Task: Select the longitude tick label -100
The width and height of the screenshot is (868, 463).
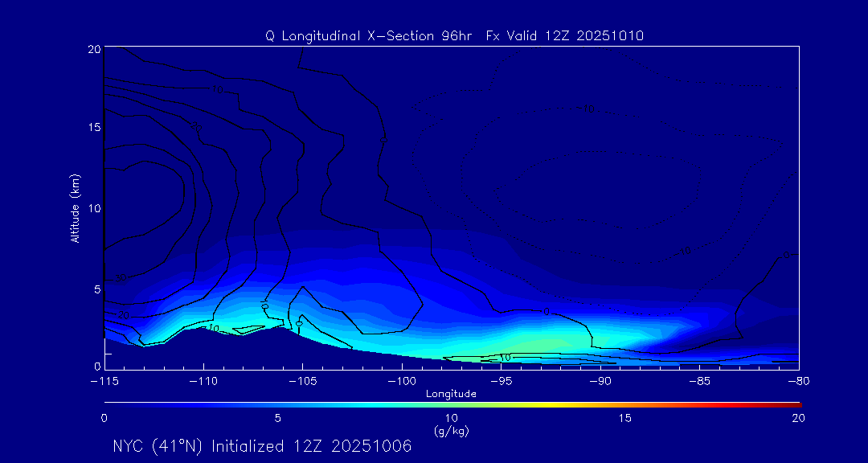Action: tap(402, 382)
